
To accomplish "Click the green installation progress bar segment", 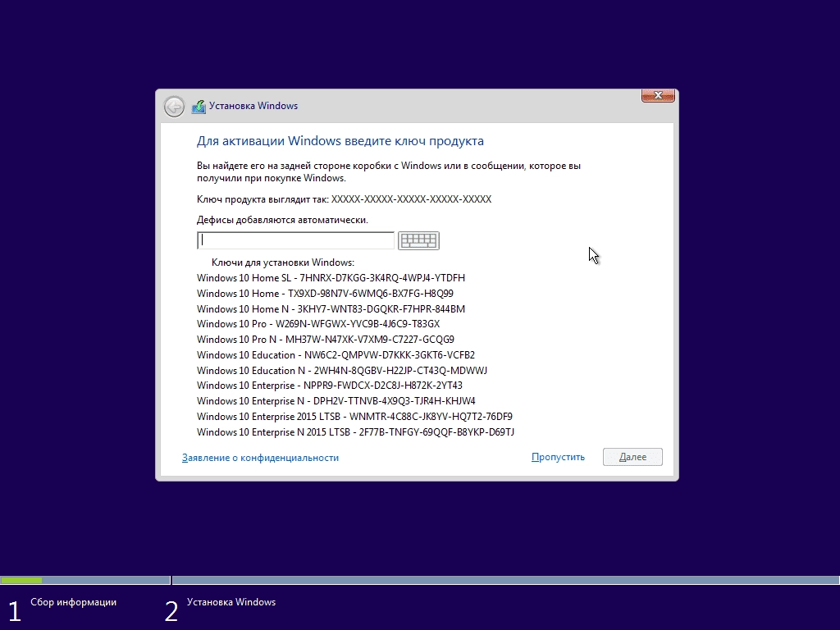I will pos(21,580).
